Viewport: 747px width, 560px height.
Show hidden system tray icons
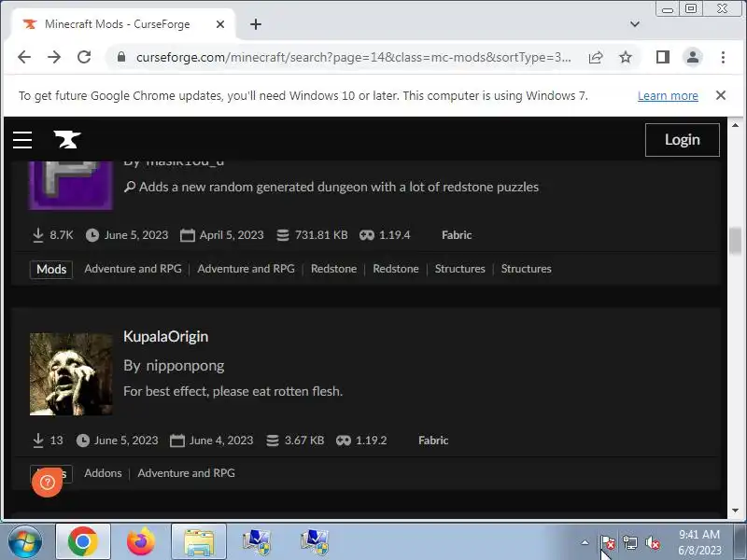click(585, 542)
